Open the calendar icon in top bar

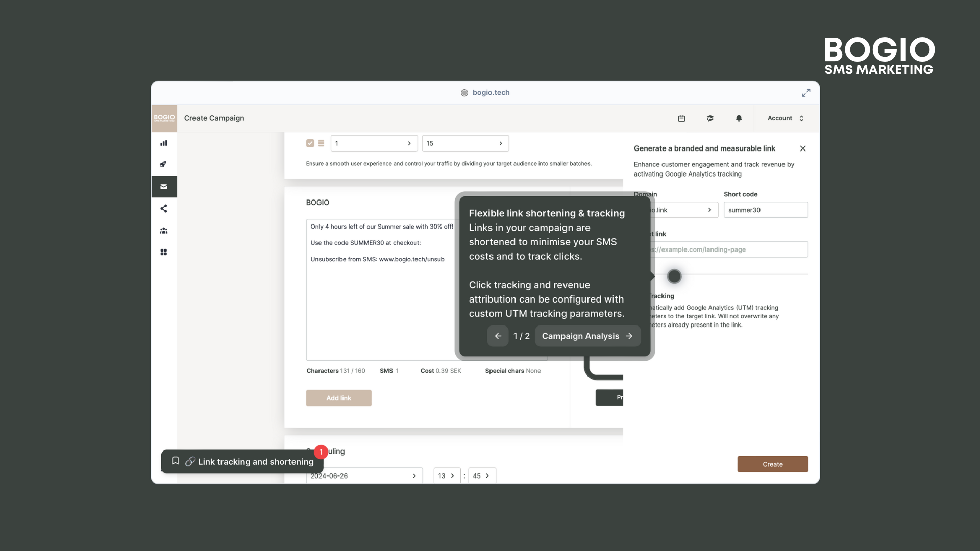click(681, 118)
